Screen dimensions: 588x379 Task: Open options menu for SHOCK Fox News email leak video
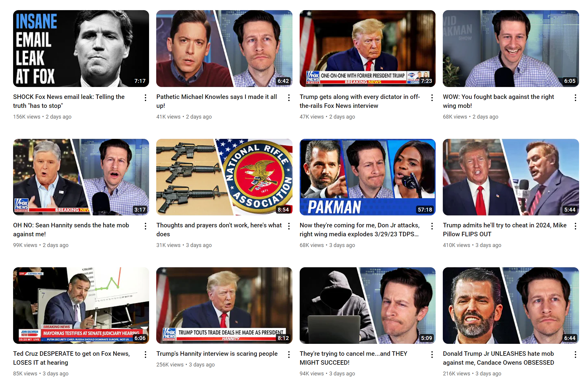pos(146,98)
